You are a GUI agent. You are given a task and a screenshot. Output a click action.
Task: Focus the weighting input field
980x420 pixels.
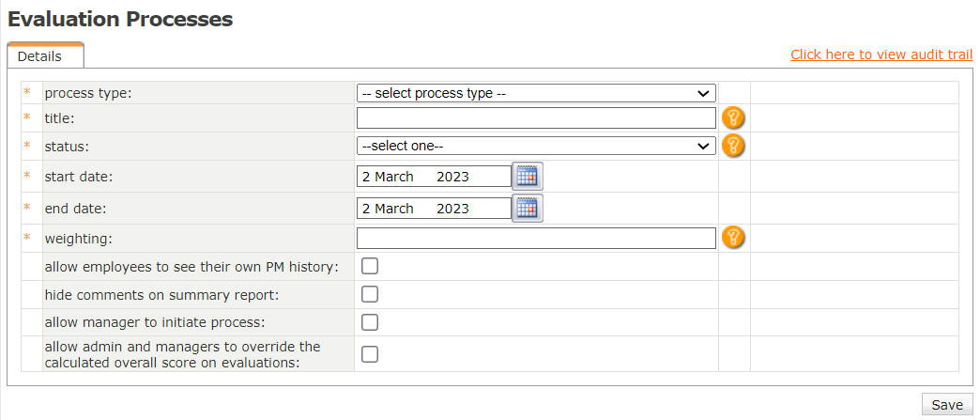coord(535,238)
